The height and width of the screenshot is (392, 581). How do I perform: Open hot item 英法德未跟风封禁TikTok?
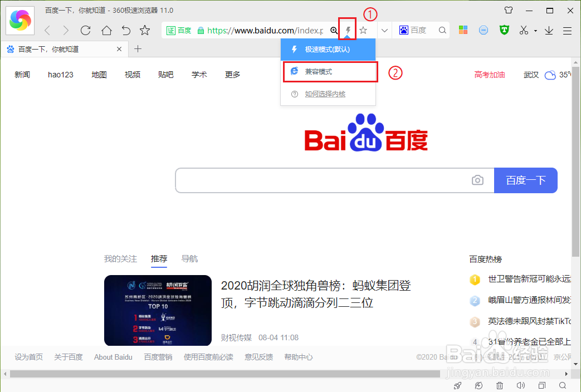pyautogui.click(x=530, y=321)
